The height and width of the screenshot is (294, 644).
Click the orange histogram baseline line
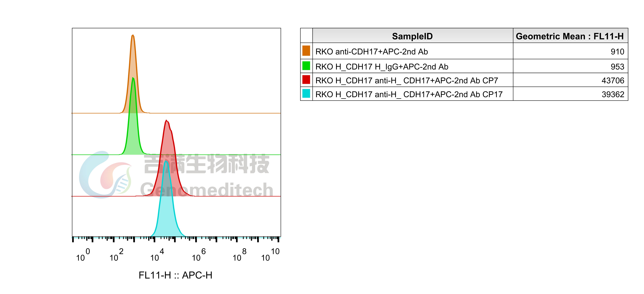(212, 113)
